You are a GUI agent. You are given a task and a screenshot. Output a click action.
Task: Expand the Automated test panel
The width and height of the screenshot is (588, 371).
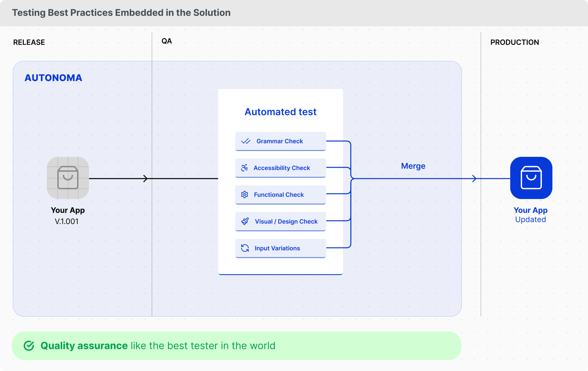click(280, 112)
